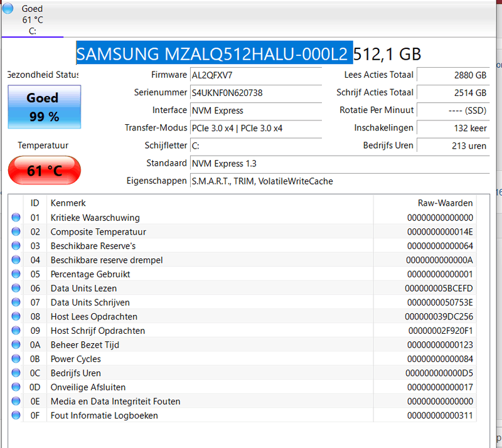
Task: Click status orb of Composite Temperatuur row
Action: [16, 232]
